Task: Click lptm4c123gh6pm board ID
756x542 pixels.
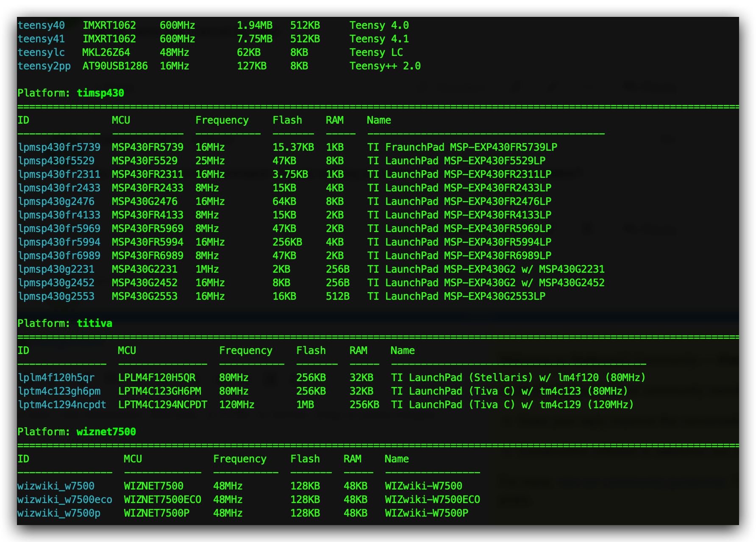Action: click(x=59, y=391)
